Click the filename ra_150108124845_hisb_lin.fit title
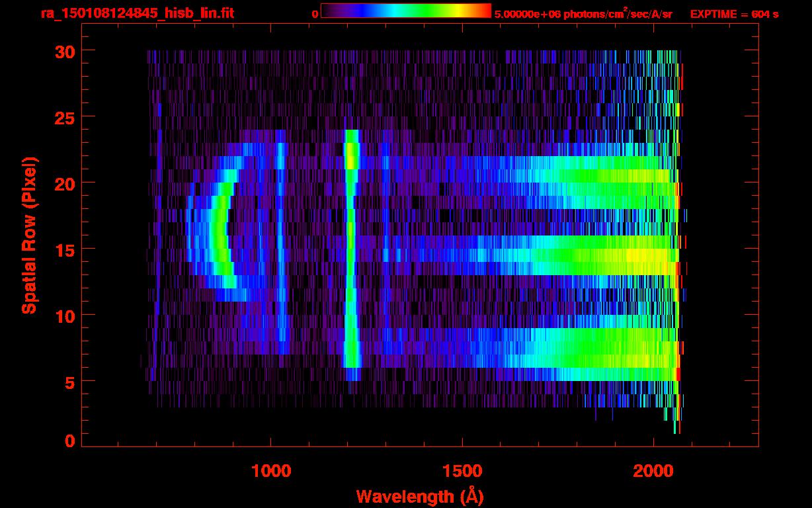 pos(136,13)
